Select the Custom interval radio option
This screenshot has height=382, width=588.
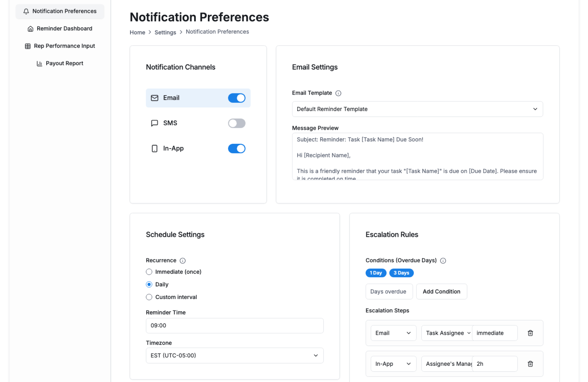click(149, 297)
